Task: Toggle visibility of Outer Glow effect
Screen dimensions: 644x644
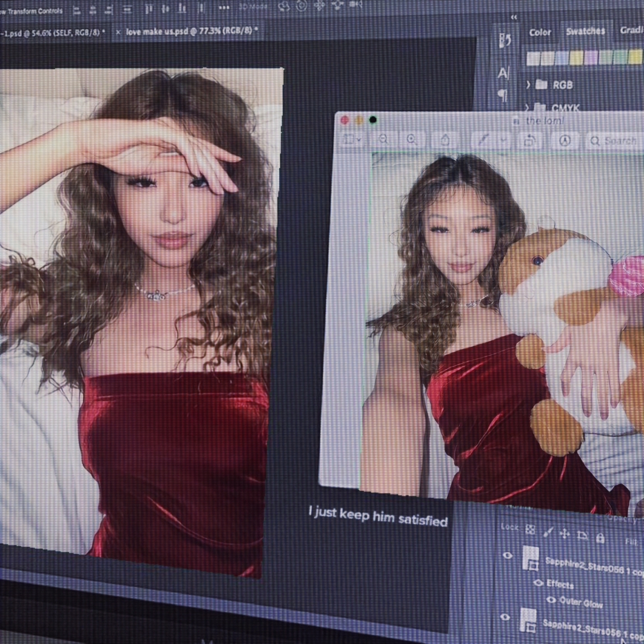Action: [x=552, y=599]
